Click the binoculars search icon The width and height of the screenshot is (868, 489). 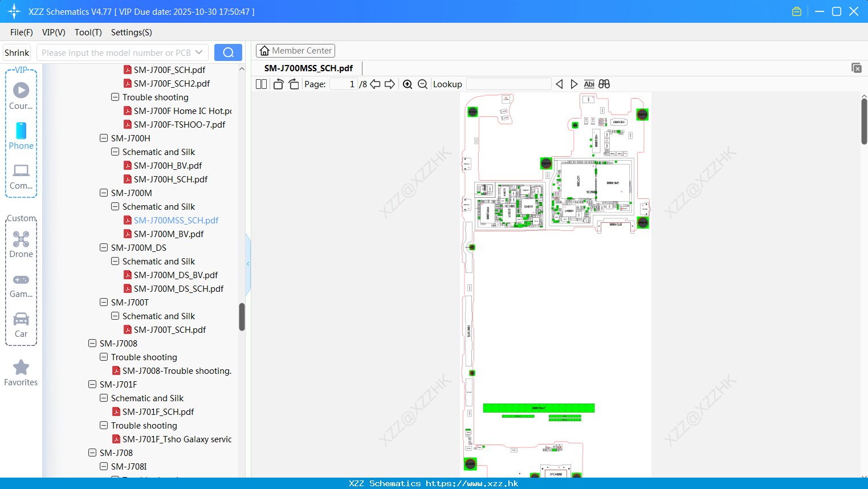tap(604, 84)
